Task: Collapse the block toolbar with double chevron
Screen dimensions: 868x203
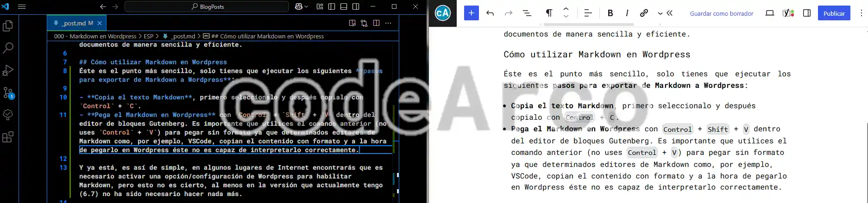Action: (x=670, y=13)
